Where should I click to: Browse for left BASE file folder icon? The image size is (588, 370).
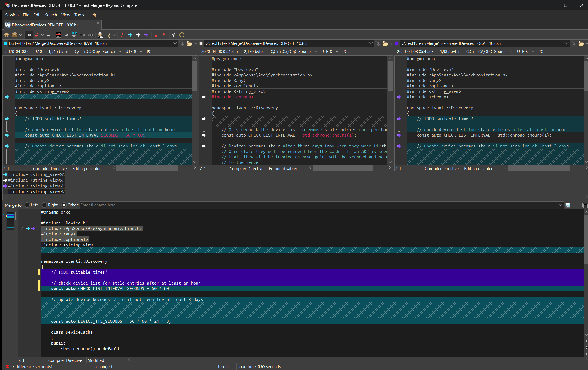(190, 43)
